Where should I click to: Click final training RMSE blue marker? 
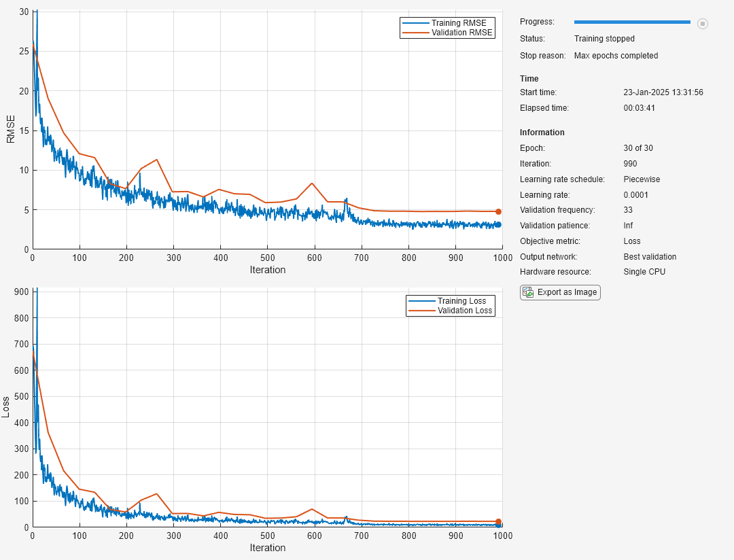coord(498,224)
